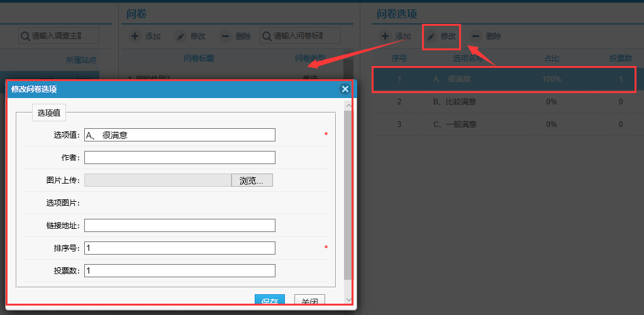Click the grayed 图片上传 file path field

(158, 180)
